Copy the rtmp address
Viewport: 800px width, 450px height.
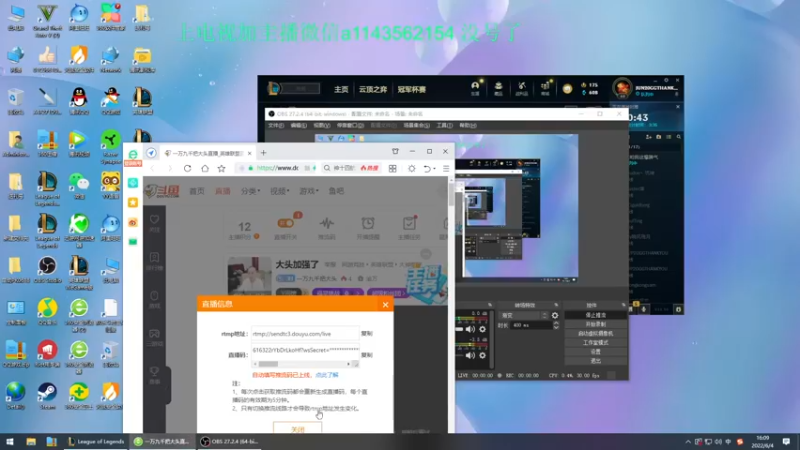tap(367, 334)
